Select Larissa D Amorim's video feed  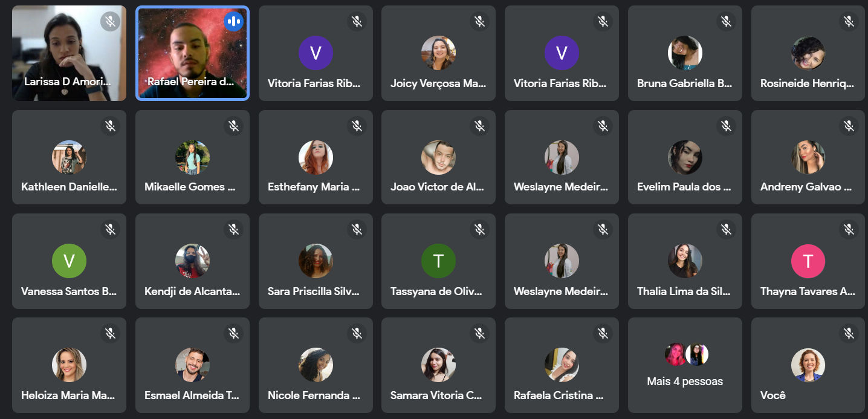tap(70, 53)
